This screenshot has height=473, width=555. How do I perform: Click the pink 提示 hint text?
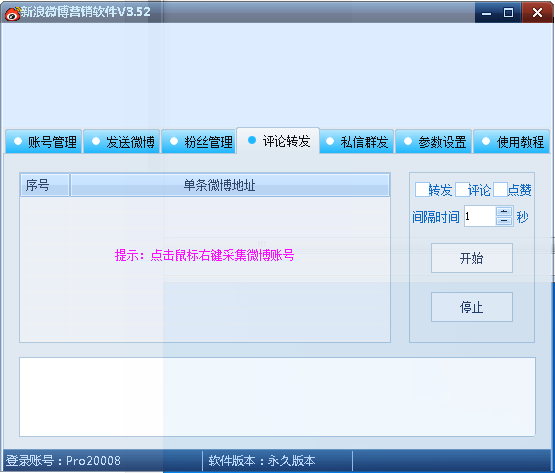click(205, 255)
